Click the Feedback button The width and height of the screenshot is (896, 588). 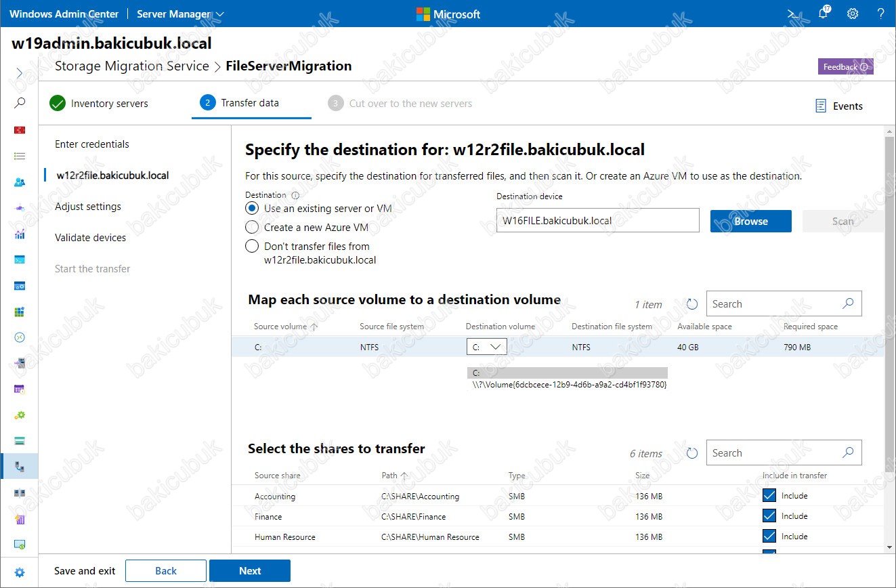click(845, 66)
